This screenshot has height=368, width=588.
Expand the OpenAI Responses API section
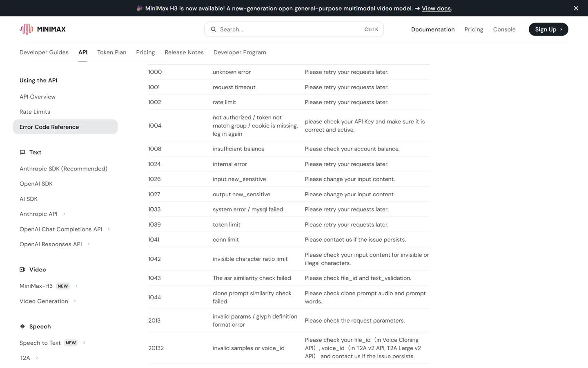click(89, 244)
